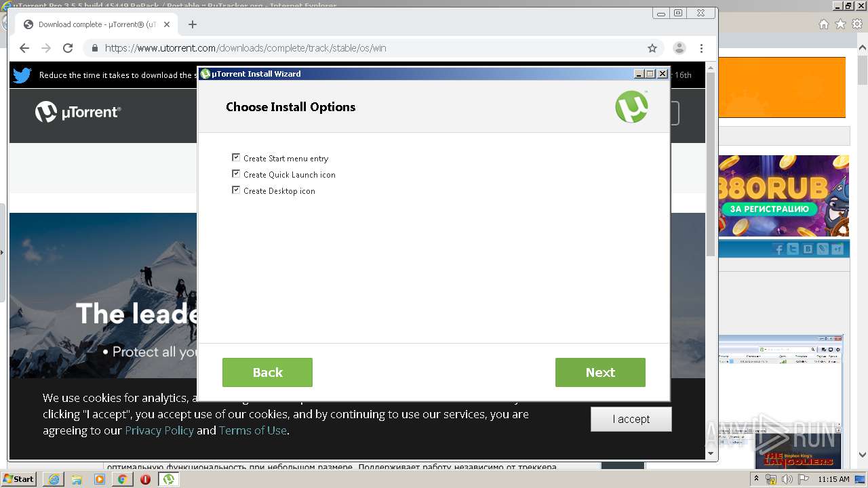Click the uTorrent logo on the webpage

point(78,112)
